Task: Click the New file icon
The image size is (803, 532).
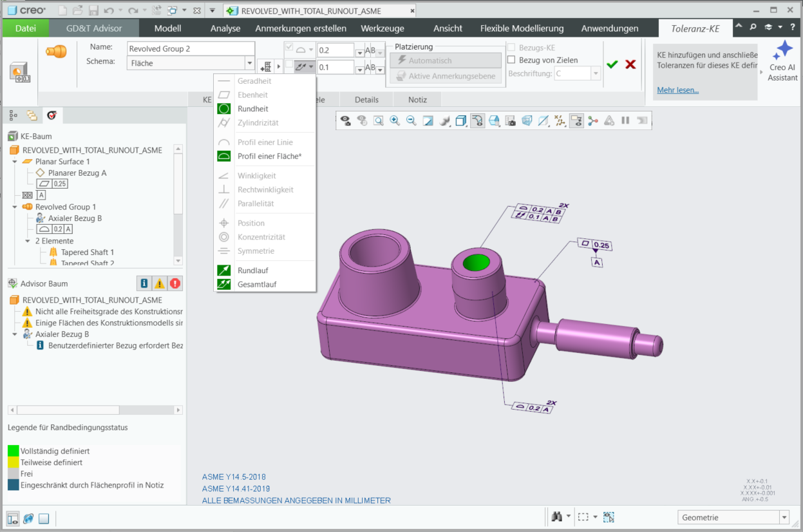Action: (62, 11)
